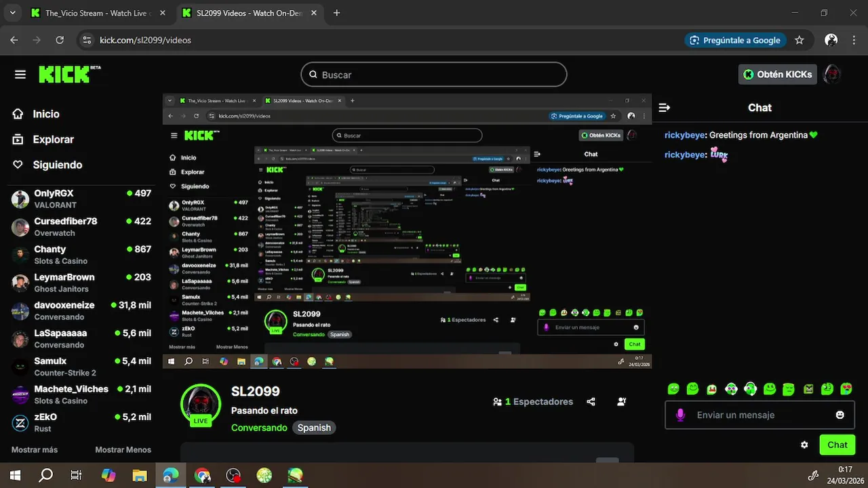Reload the page with the refresh icon
This screenshot has width=868, height=488.
point(60,40)
